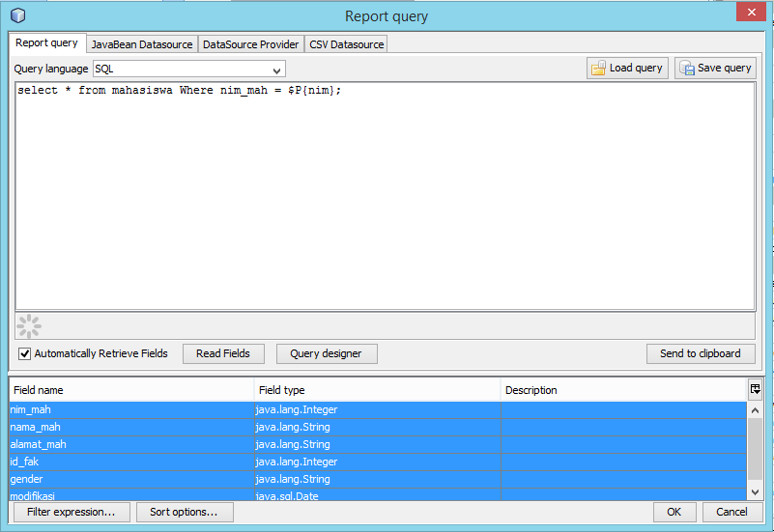Click java.lang.String type of nama_mah

293,427
